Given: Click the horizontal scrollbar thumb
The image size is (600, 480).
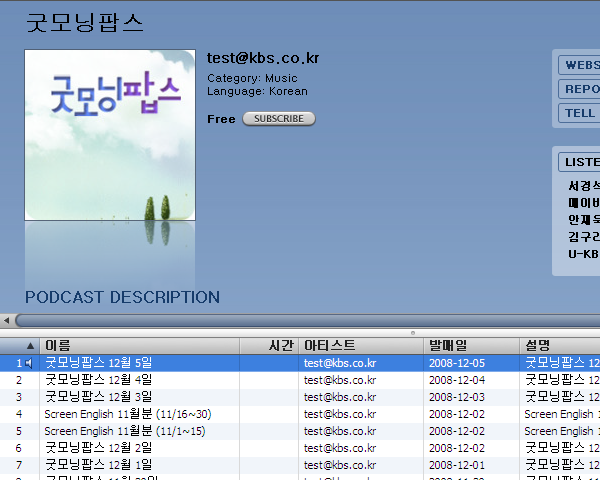Looking at the screenshot, I should click(x=307, y=320).
